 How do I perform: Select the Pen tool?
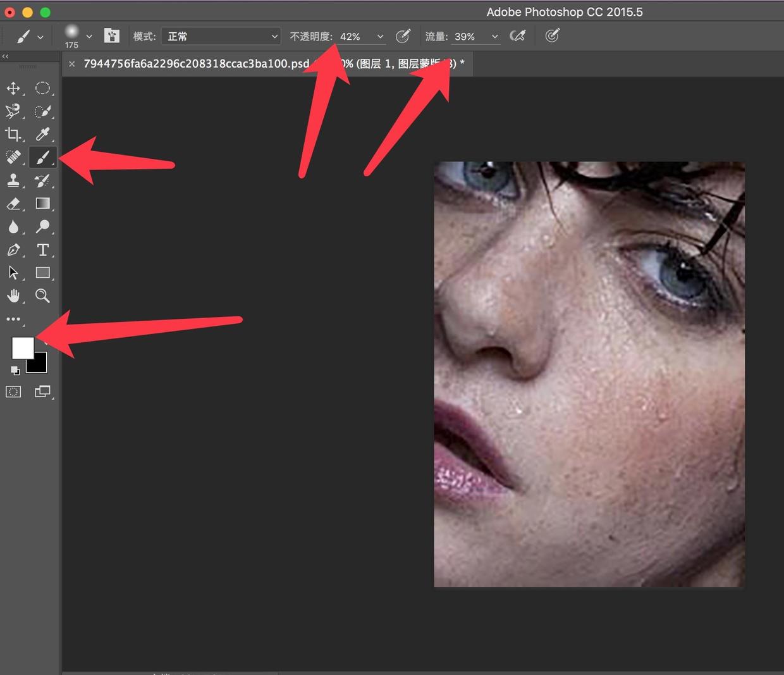(13, 250)
